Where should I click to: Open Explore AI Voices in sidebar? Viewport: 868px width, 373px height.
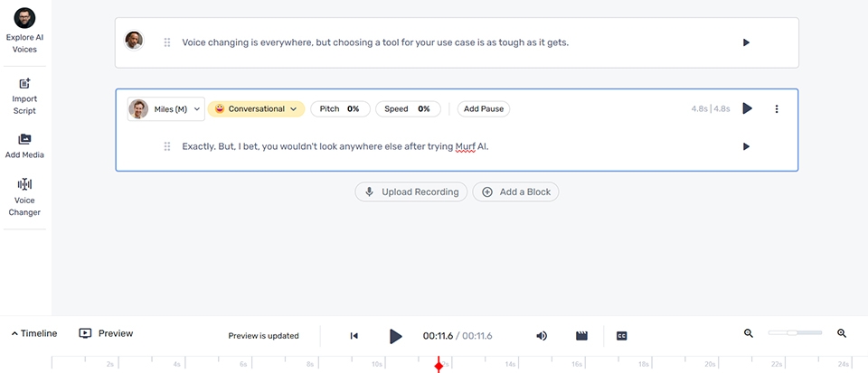click(x=25, y=31)
